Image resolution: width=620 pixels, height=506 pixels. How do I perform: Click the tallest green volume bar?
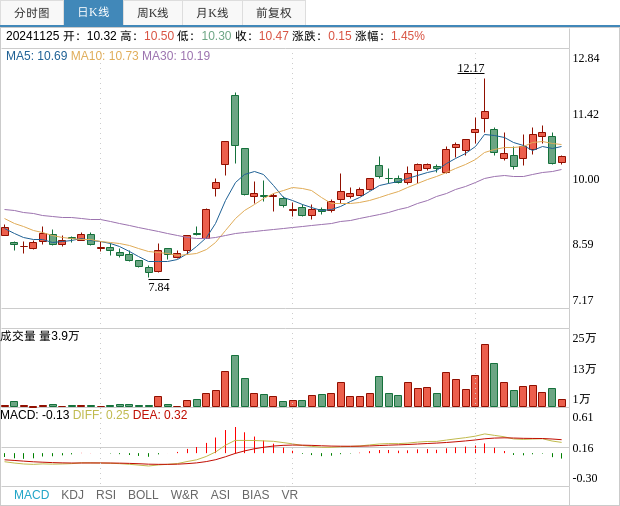click(235, 381)
